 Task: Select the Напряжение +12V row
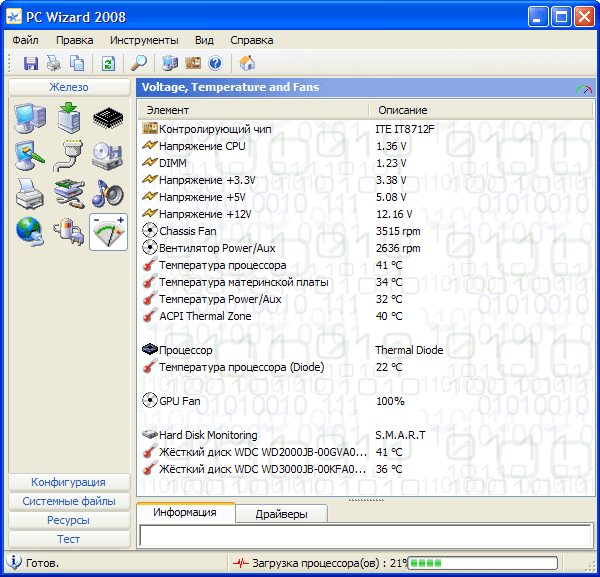(x=365, y=214)
